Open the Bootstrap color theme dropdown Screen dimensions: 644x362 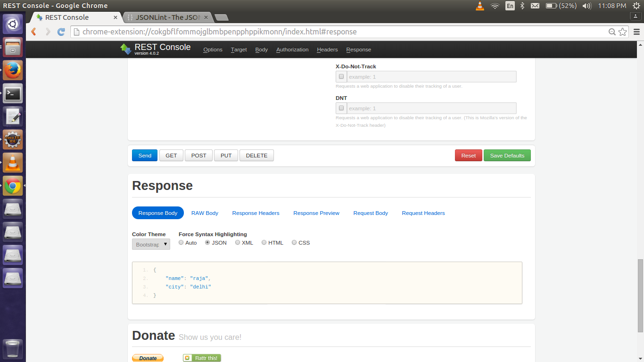click(x=150, y=244)
